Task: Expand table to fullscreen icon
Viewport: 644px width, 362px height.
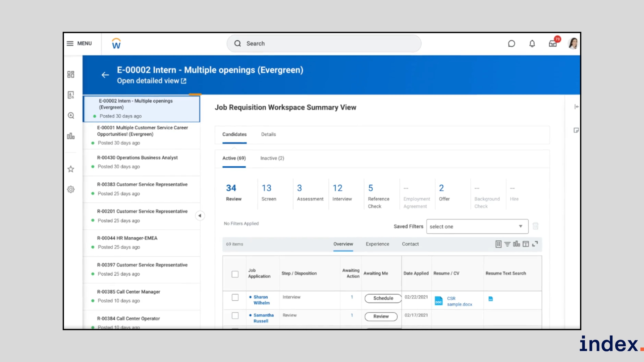Action: click(535, 244)
